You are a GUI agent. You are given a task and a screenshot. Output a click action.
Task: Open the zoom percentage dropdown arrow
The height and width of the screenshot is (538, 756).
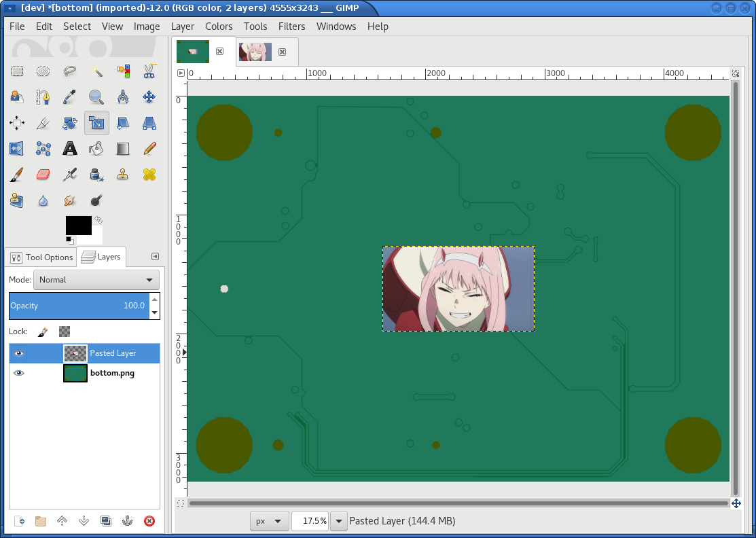point(338,521)
